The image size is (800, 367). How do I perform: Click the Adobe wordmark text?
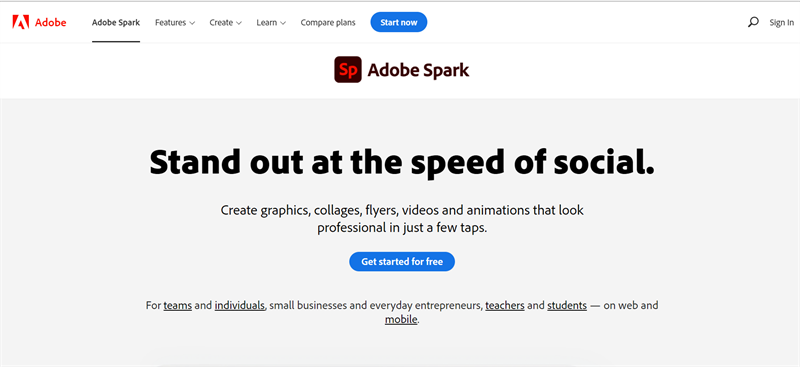tap(51, 22)
